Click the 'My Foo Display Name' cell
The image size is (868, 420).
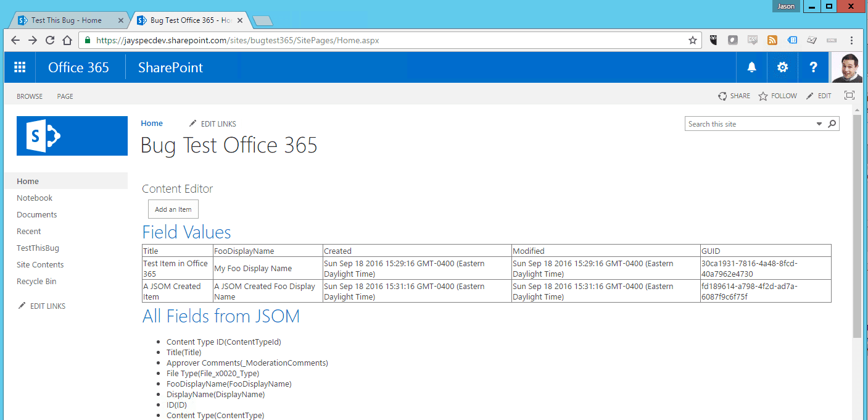[x=268, y=268]
